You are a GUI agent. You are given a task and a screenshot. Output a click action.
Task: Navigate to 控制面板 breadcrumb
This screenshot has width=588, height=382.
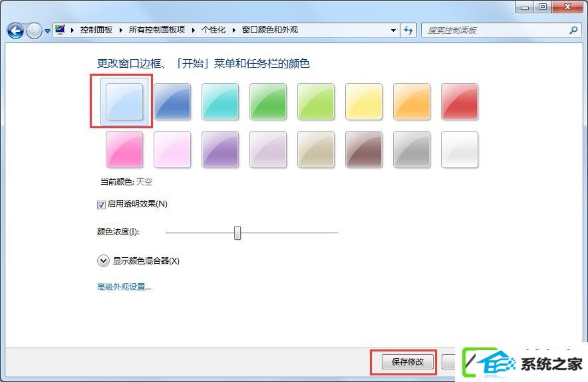(96, 30)
